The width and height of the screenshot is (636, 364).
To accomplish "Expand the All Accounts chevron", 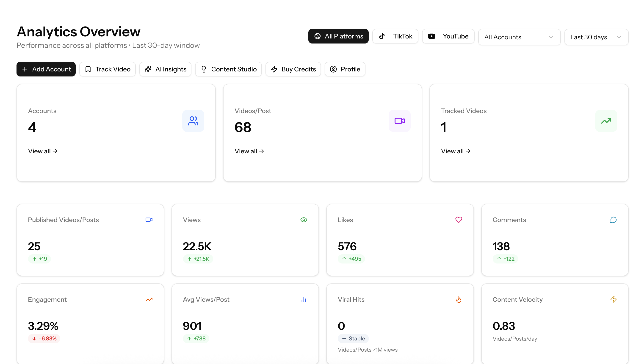I will click(551, 37).
